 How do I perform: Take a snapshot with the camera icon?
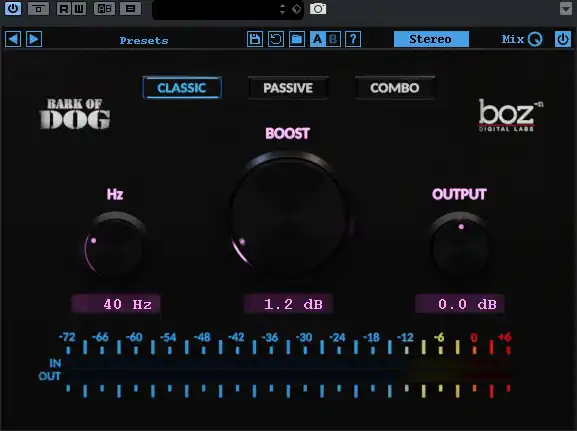[318, 8]
